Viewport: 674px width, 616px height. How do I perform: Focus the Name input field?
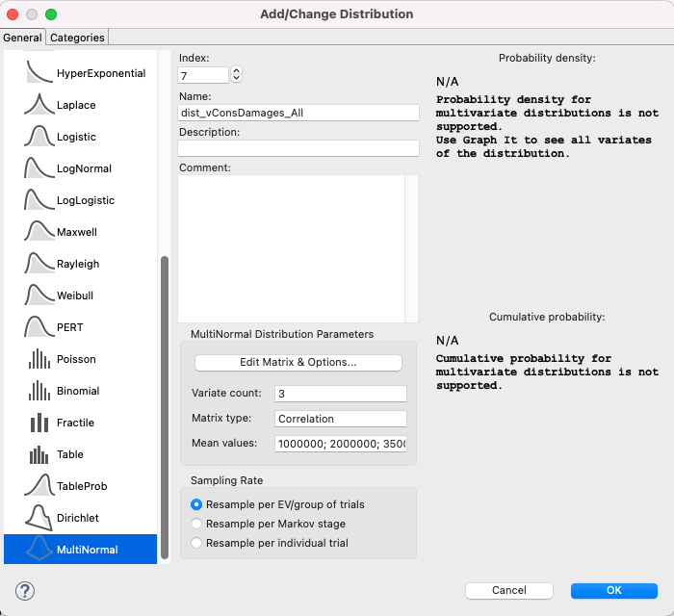click(x=298, y=113)
